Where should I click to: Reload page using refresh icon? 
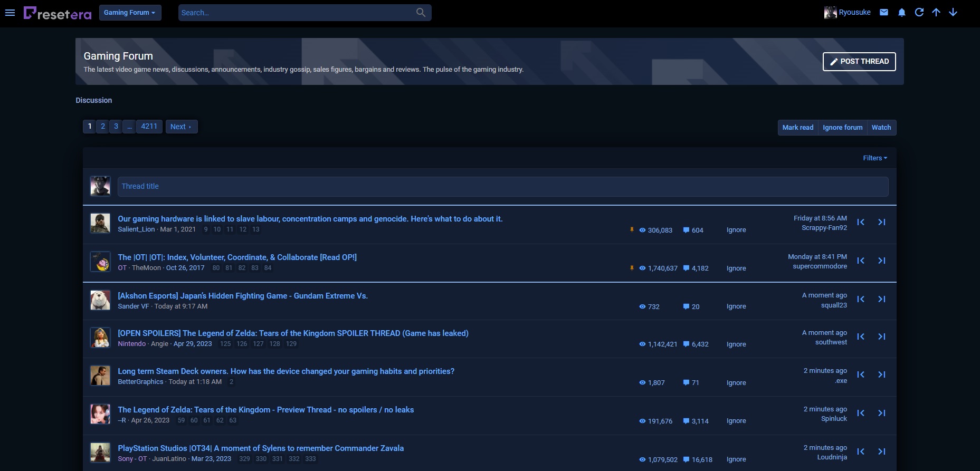(x=919, y=12)
